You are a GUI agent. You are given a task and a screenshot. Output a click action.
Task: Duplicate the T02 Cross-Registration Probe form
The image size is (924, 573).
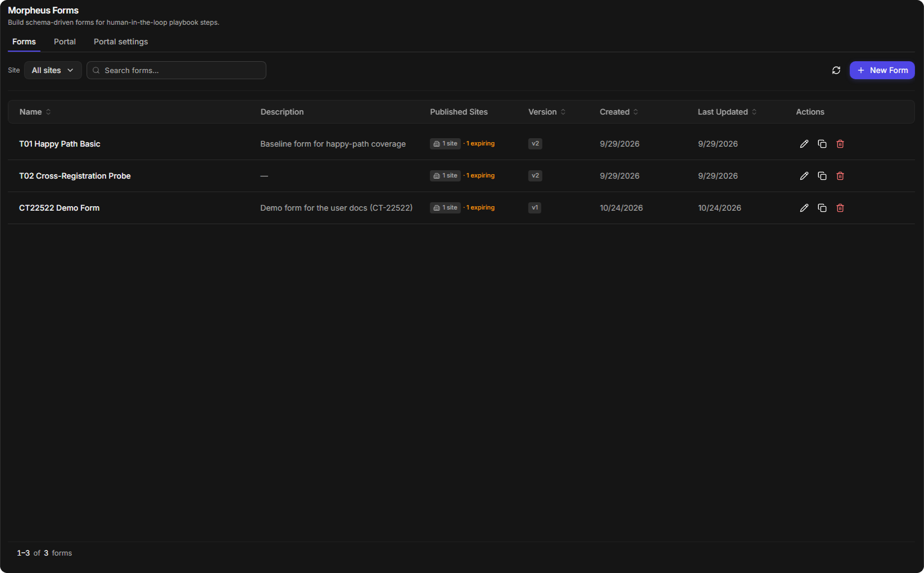pyautogui.click(x=822, y=176)
